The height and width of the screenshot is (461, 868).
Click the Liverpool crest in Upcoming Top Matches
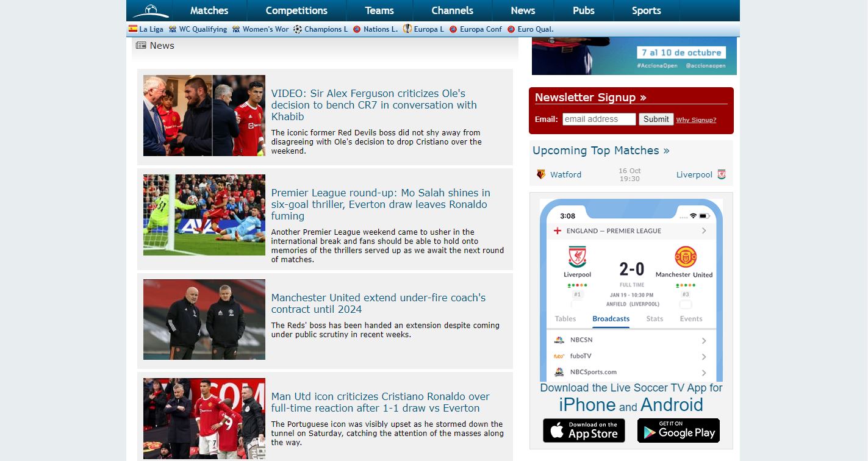(x=722, y=174)
